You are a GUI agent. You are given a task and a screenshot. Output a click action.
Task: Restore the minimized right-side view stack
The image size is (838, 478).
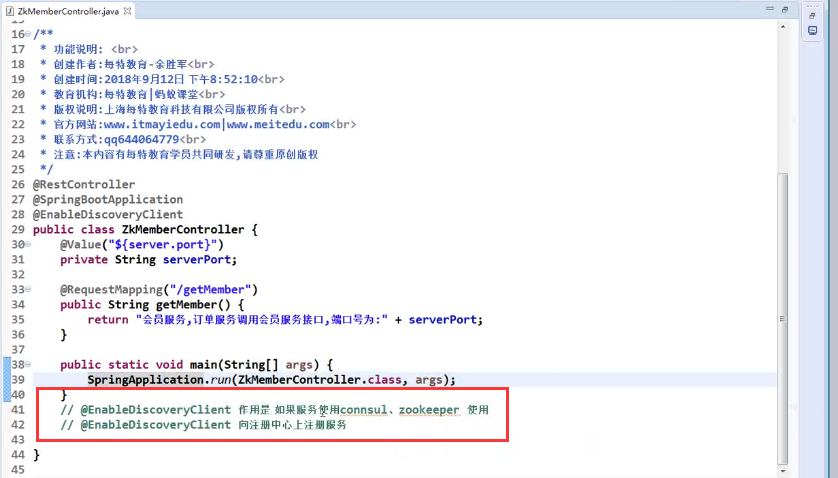812,16
